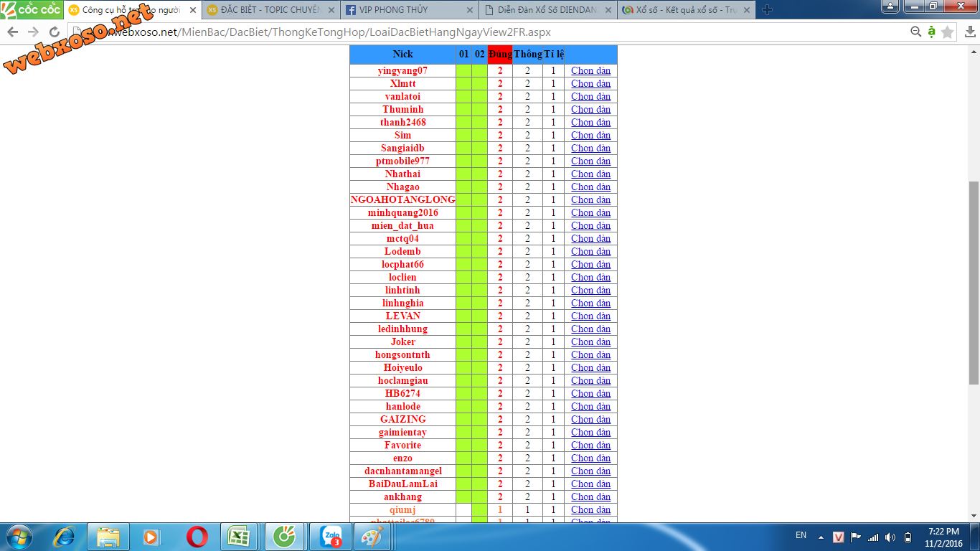
Task: Click the red 'Đúng' column header
Action: point(500,55)
